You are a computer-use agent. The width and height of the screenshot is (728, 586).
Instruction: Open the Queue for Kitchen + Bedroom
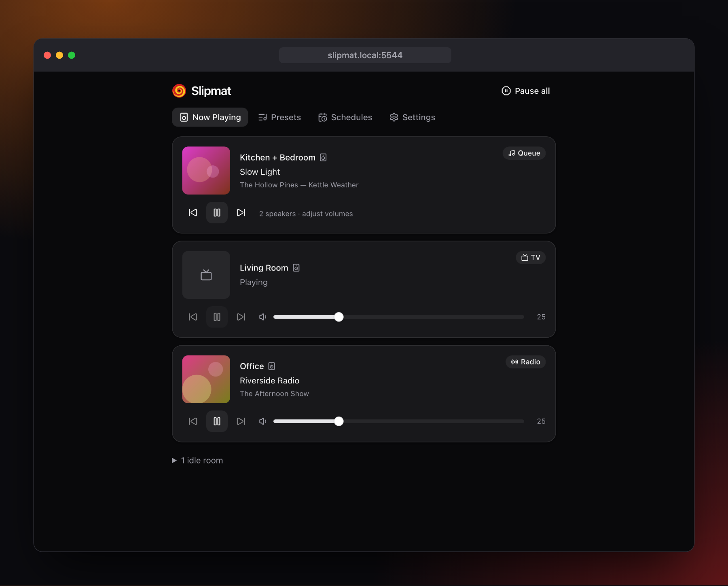click(524, 153)
